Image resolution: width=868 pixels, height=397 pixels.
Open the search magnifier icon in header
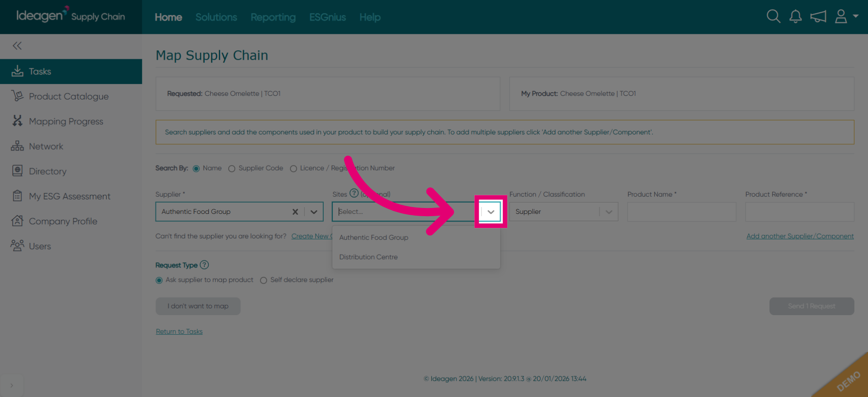pos(774,17)
